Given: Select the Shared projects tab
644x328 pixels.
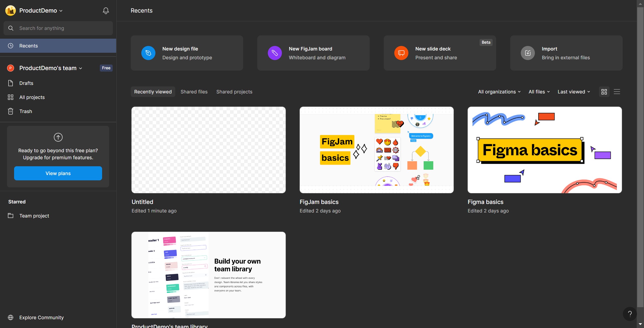Looking at the screenshot, I should point(234,92).
